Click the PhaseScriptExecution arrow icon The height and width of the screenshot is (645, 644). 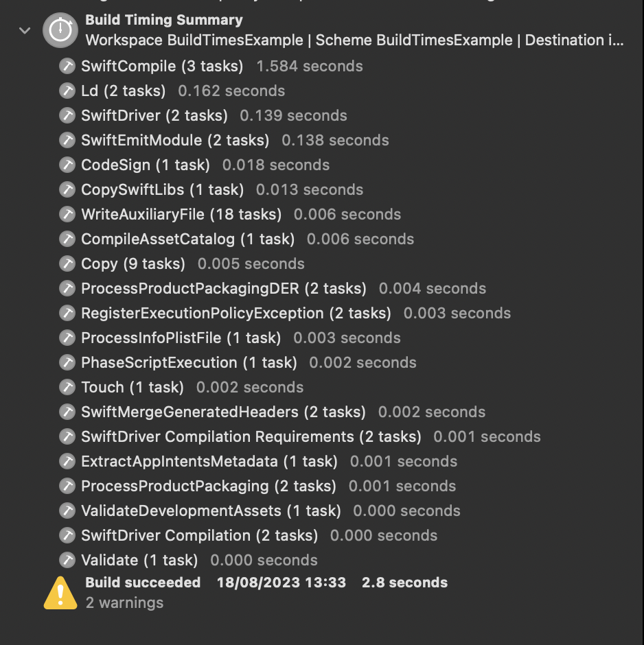tap(67, 362)
